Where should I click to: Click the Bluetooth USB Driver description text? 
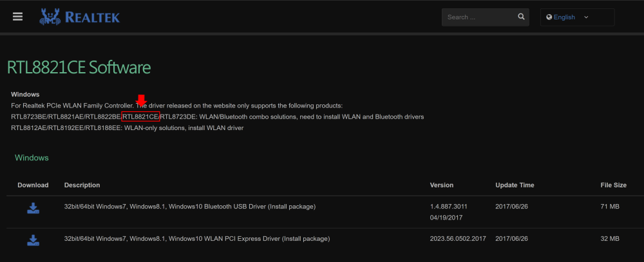pyautogui.click(x=189, y=207)
